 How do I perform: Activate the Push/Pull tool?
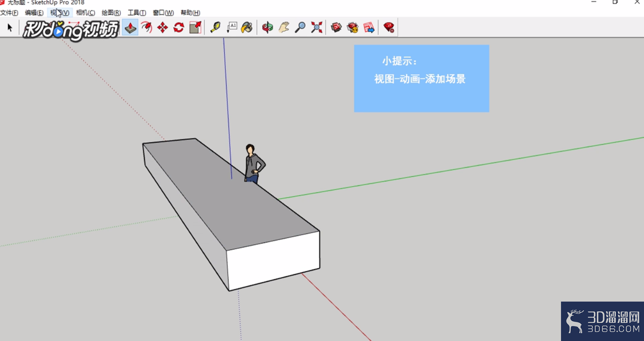pos(130,27)
